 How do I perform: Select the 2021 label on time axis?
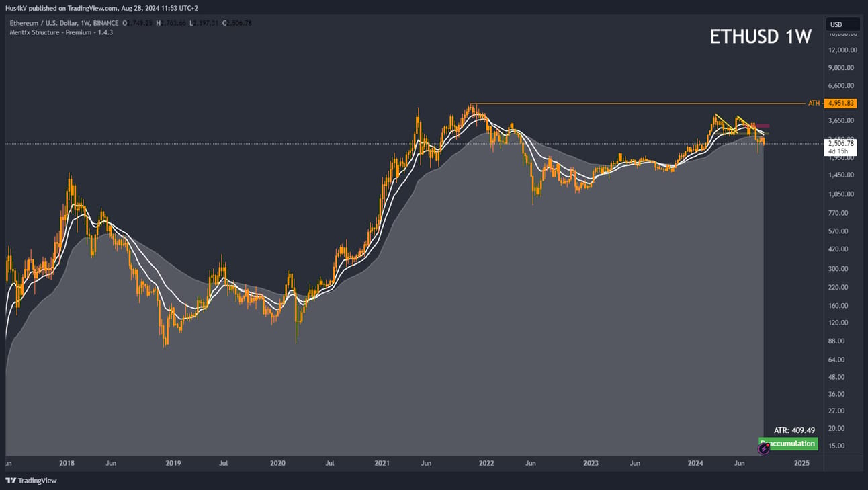(x=382, y=463)
